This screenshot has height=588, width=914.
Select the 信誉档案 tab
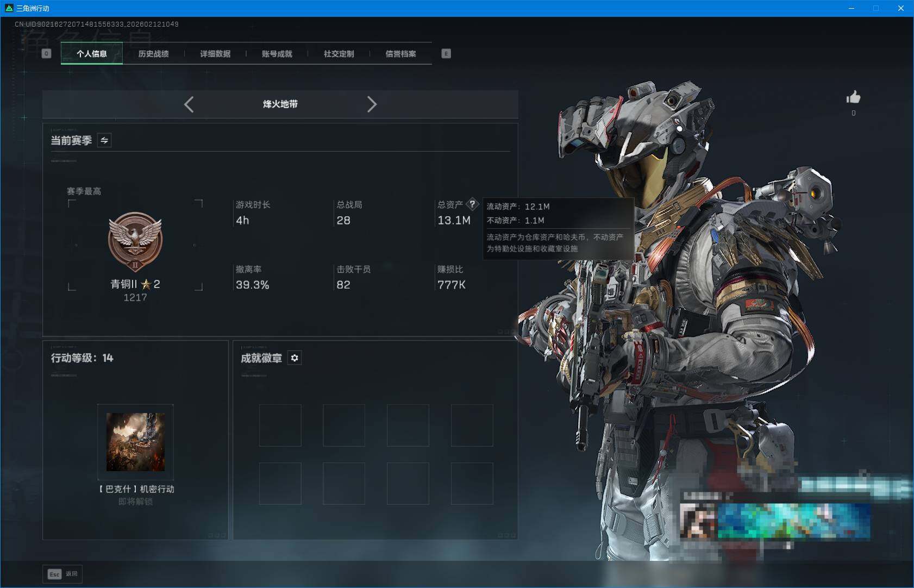(x=400, y=54)
